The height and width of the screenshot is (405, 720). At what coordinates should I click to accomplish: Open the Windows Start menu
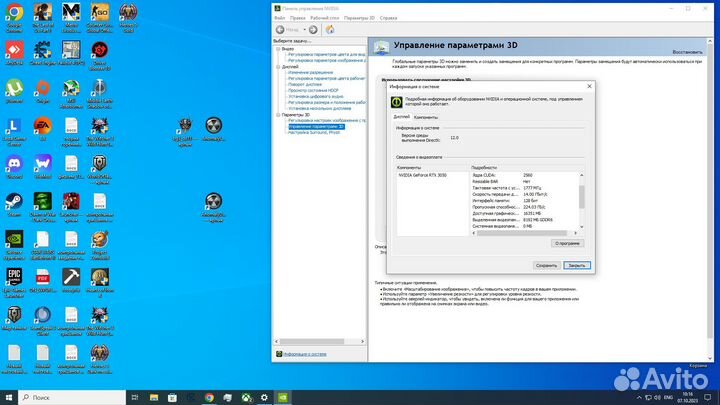click(9, 398)
